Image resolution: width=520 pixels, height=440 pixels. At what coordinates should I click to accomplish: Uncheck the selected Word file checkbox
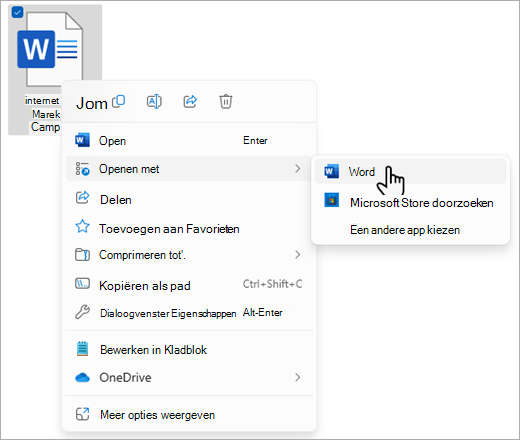coord(17,13)
